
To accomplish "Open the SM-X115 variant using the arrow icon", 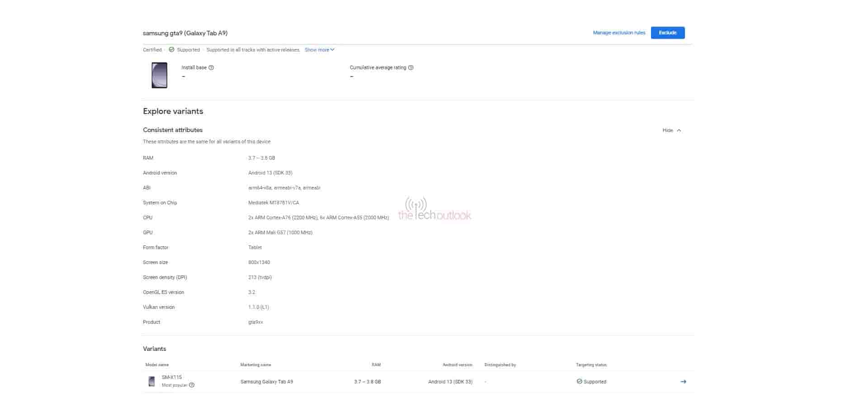I will pos(683,382).
